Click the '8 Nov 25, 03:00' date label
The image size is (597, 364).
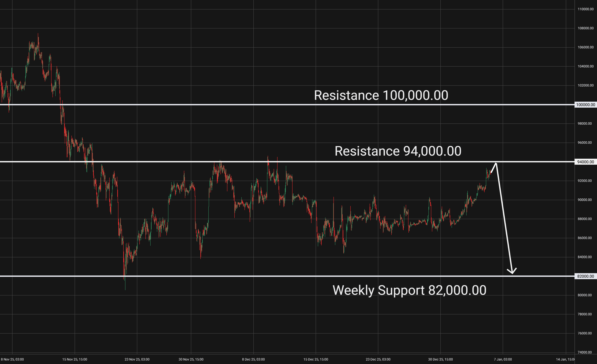(12, 359)
